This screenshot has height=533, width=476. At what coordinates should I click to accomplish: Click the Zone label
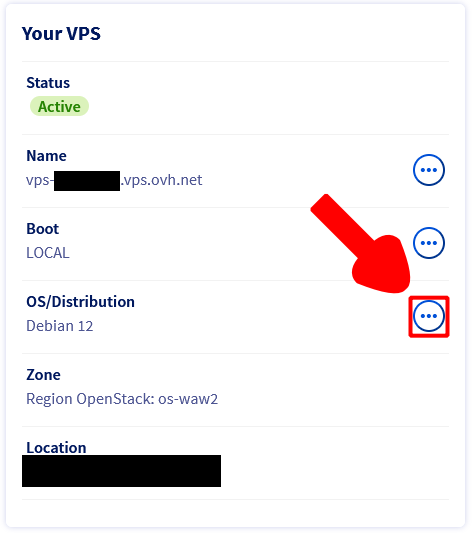(x=43, y=375)
